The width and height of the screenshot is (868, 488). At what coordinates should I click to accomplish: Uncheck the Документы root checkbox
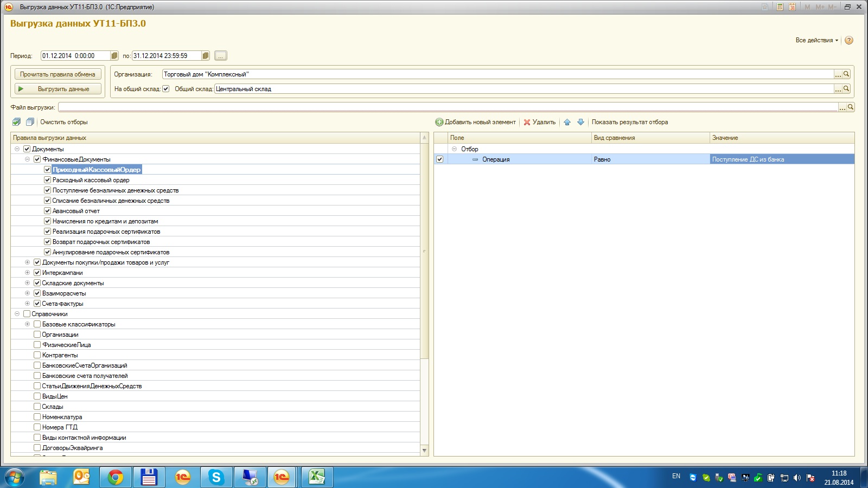pos(27,149)
